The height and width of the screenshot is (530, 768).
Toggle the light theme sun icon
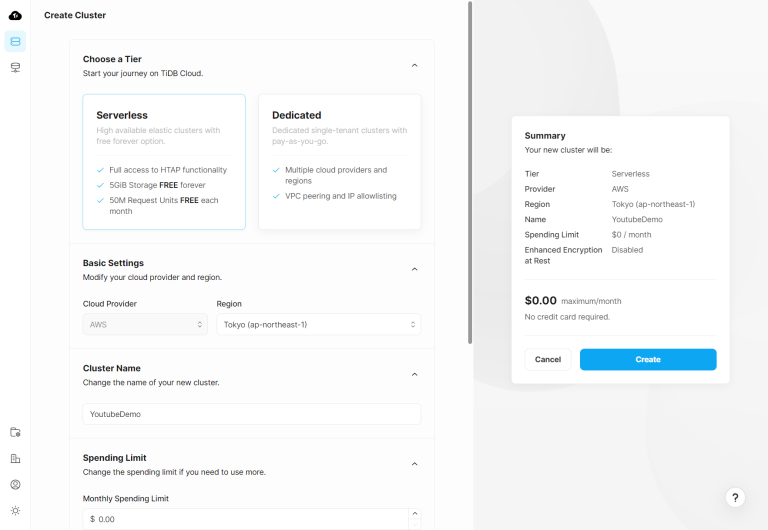tap(15, 510)
